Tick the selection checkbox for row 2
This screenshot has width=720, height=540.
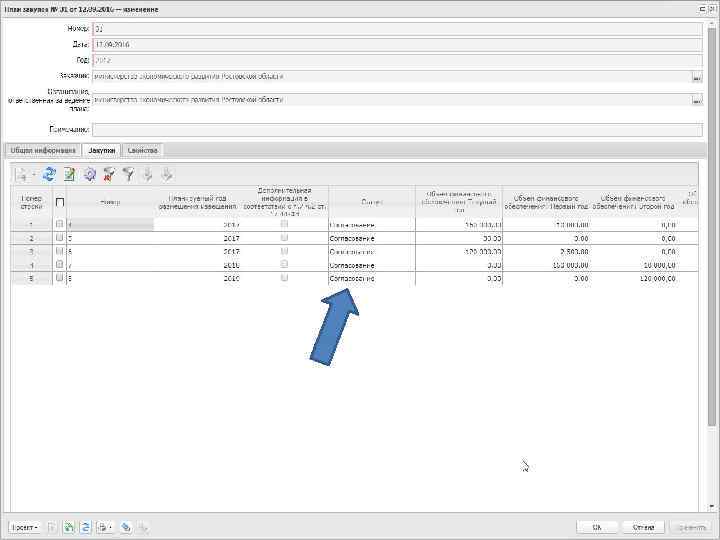tap(59, 238)
